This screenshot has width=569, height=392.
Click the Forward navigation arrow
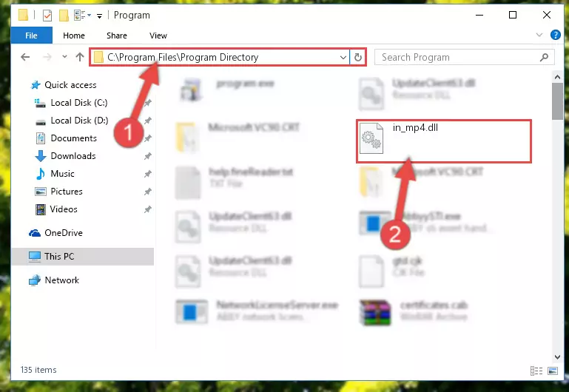[47, 57]
